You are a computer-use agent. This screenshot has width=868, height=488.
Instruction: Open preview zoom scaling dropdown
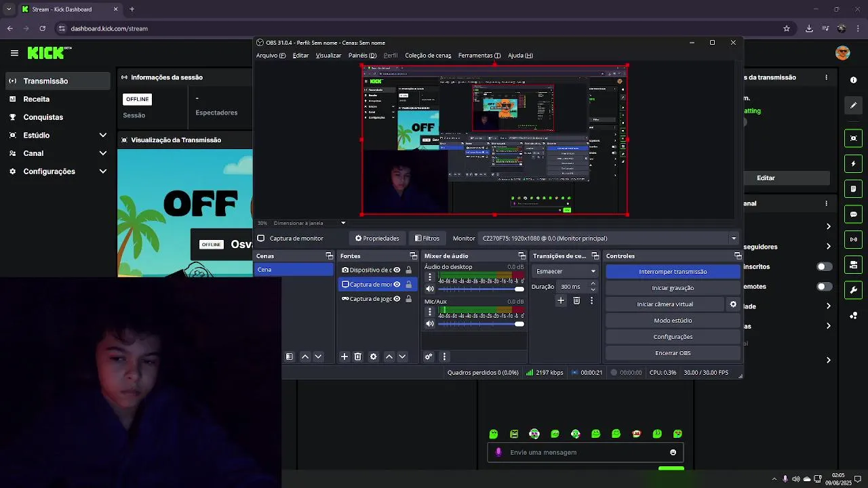[343, 223]
